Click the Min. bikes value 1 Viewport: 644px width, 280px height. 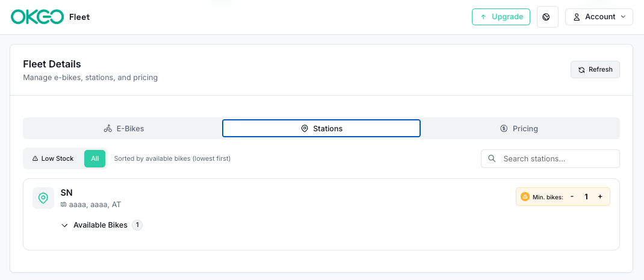tap(586, 196)
